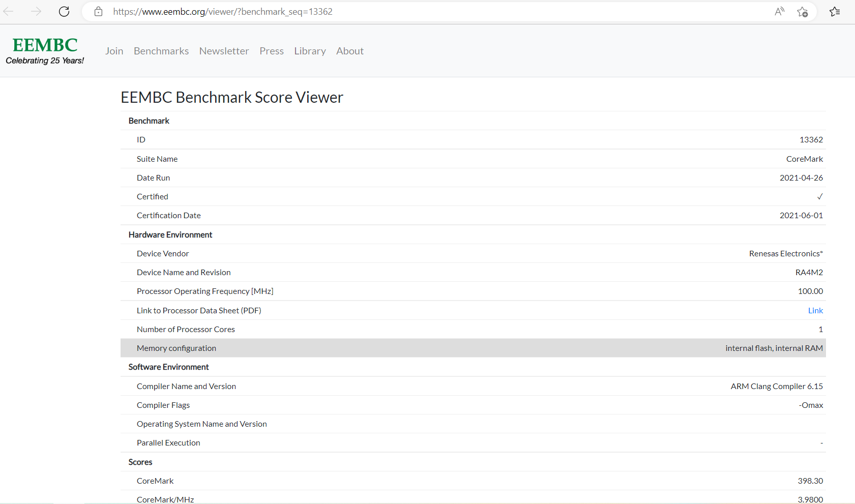Click the browser back arrow icon
The width and height of the screenshot is (855, 504).
pyautogui.click(x=9, y=11)
